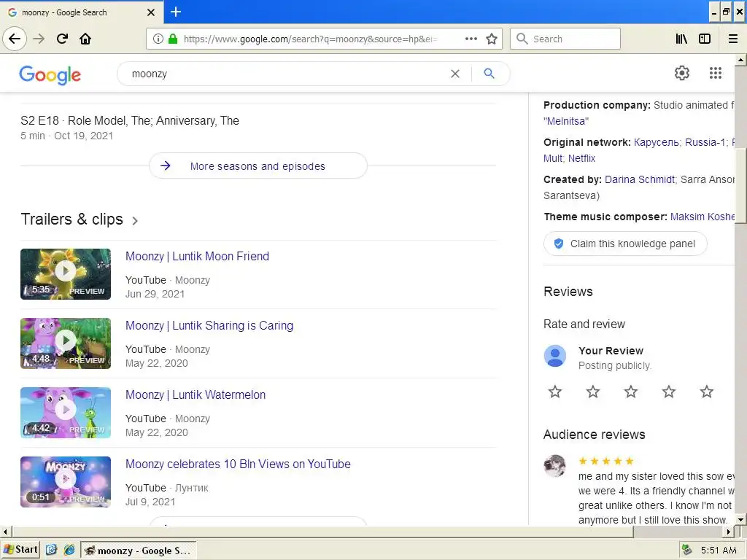747x560 pixels.
Task: Rate three stars in Your Review
Action: [631, 392]
